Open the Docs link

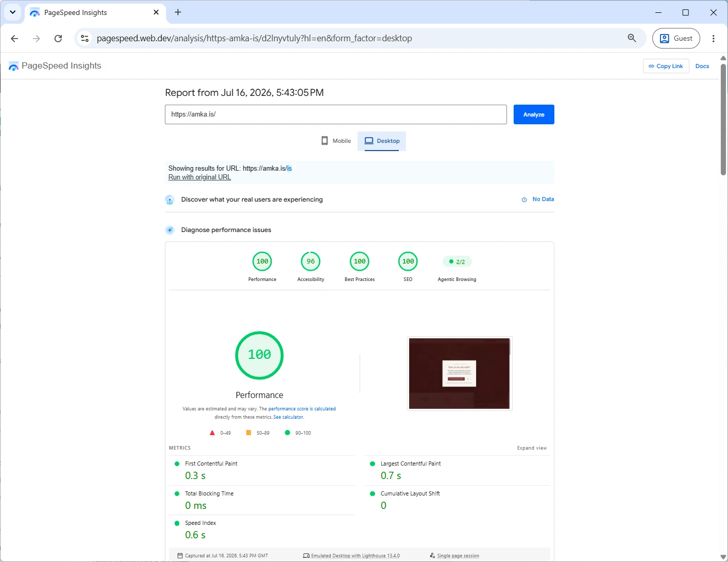click(x=702, y=66)
